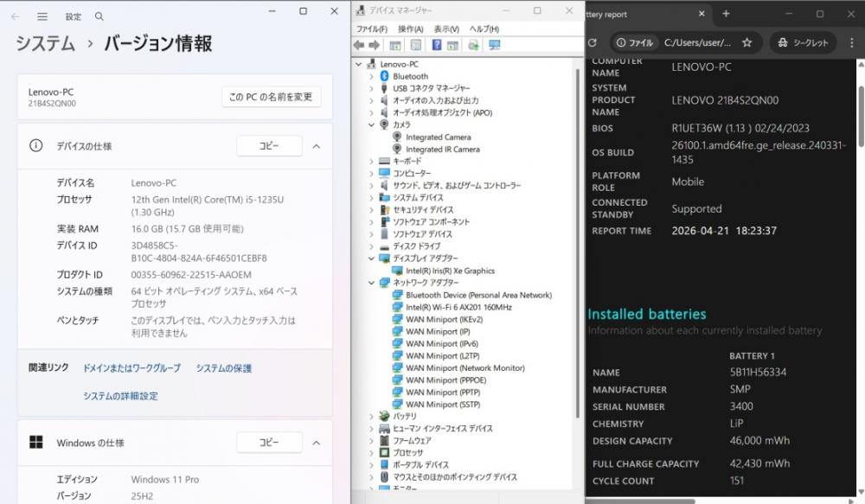Click the info icon beside デバイスの仕様
865x504 pixels.
pyautogui.click(x=35, y=145)
